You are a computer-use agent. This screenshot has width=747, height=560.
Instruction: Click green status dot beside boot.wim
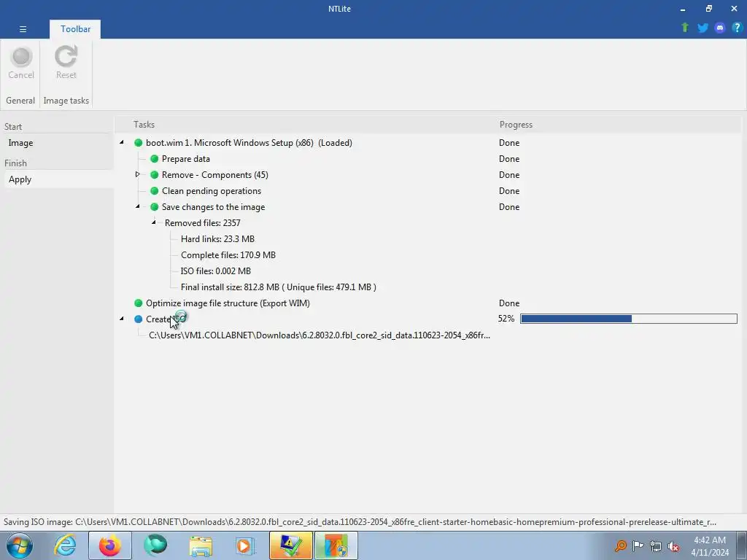click(138, 143)
